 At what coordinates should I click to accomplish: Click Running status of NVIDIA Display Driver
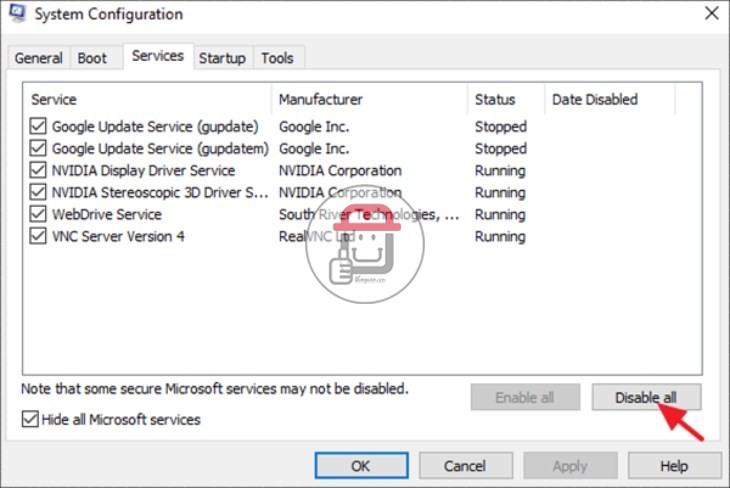pyautogui.click(x=500, y=170)
